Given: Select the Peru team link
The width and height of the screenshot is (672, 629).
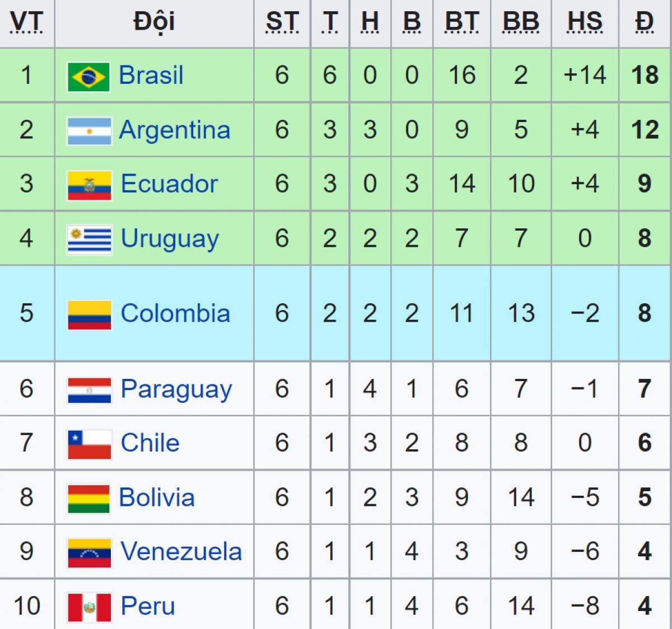Looking at the screenshot, I should pos(148,606).
